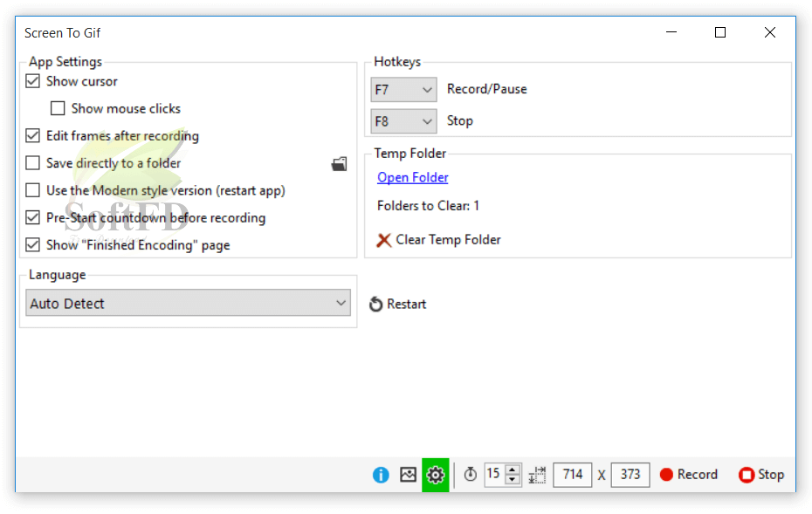Image resolution: width=812 pixels, height=514 pixels.
Task: Disable Pre-Start countdown before recording
Action: 32,217
